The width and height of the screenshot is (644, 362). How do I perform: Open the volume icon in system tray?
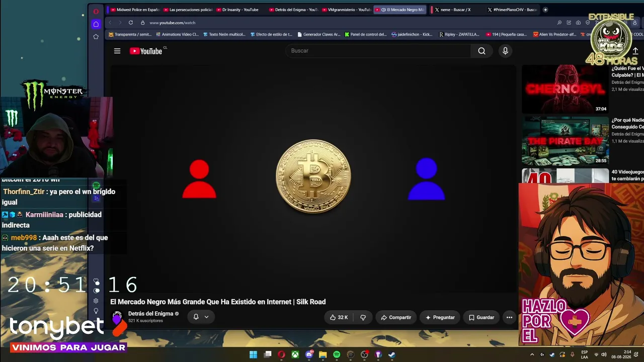(x=604, y=354)
